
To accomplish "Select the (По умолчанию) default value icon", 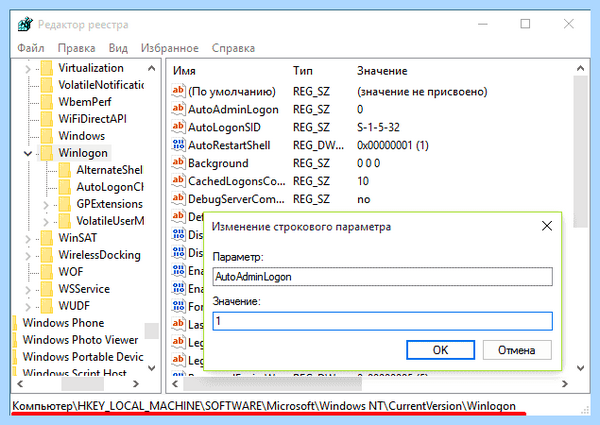I will coord(178,91).
